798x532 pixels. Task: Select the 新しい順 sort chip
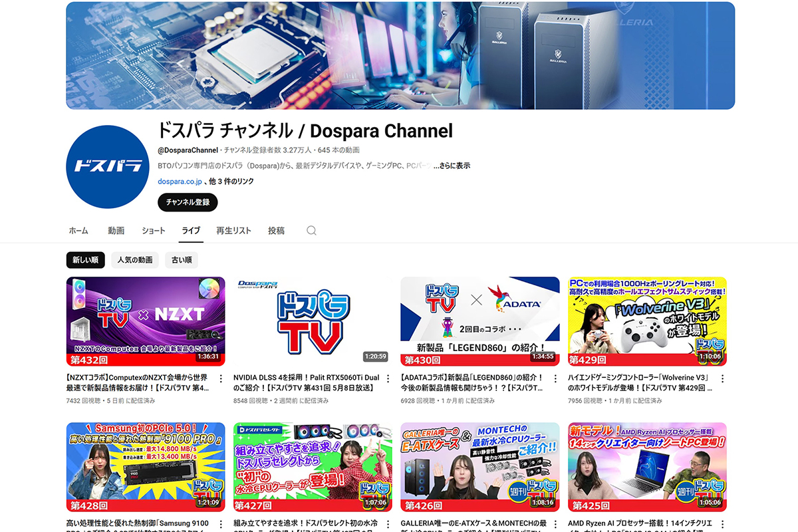point(85,260)
